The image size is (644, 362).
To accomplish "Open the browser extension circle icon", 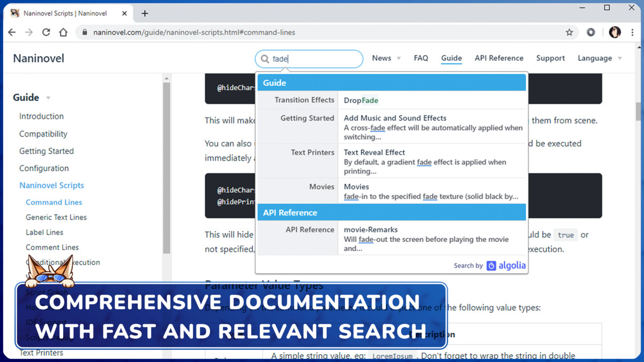I will click(x=591, y=32).
